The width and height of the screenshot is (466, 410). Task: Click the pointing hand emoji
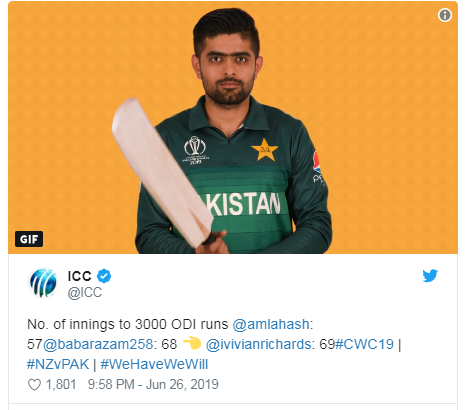192,343
